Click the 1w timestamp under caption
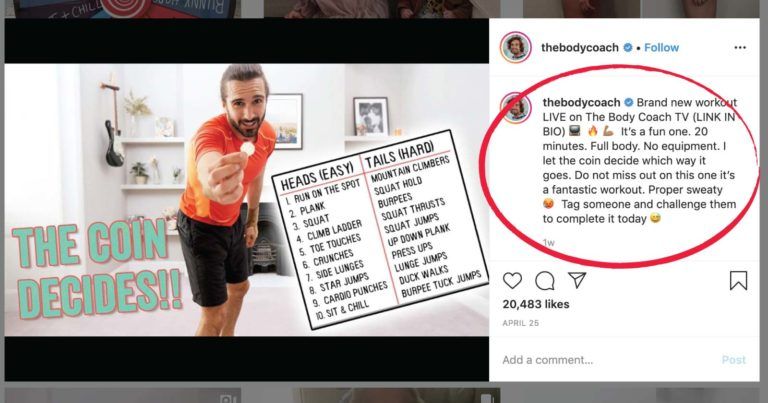Viewport: 768px width, 403px height. pyautogui.click(x=549, y=242)
